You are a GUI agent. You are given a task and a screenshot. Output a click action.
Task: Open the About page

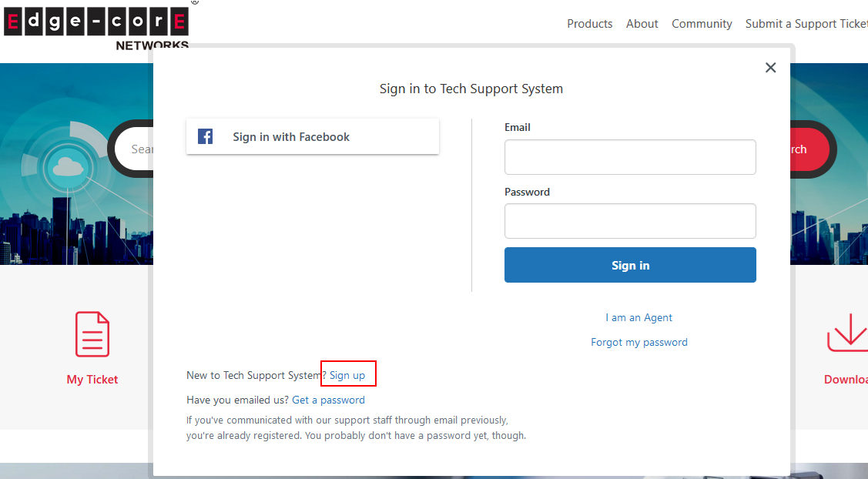tap(642, 23)
